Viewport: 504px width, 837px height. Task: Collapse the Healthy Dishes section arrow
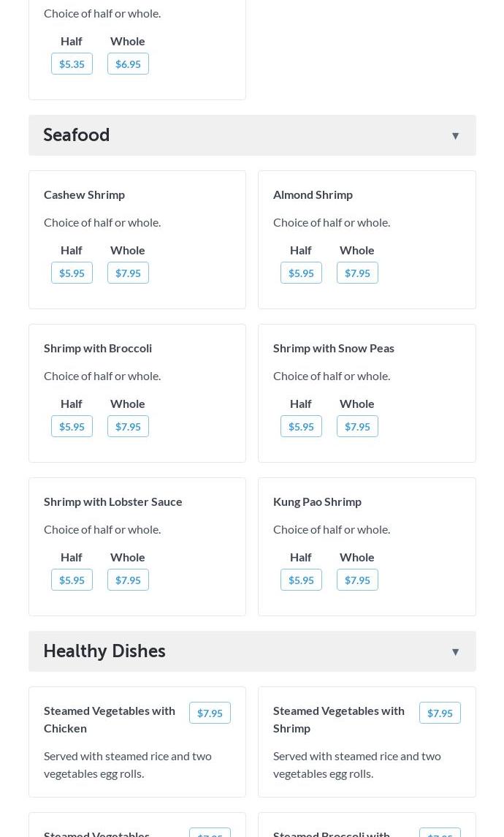(x=455, y=652)
